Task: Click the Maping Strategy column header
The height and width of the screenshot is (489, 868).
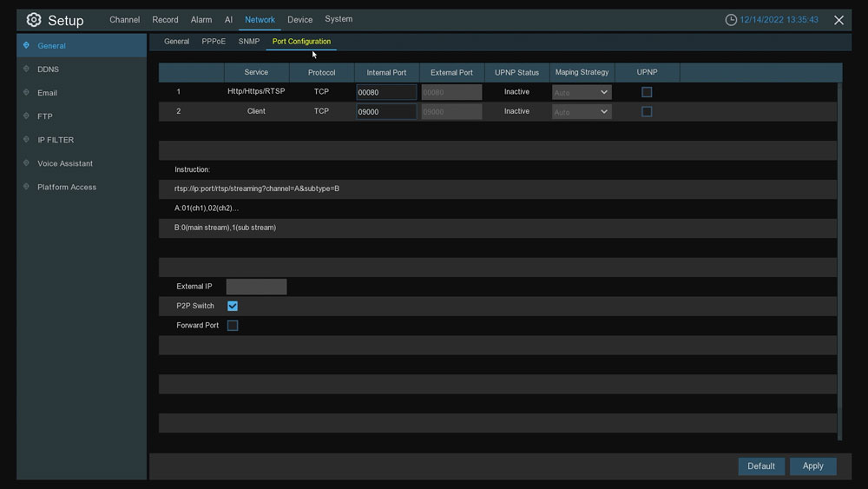Action: [x=582, y=73]
